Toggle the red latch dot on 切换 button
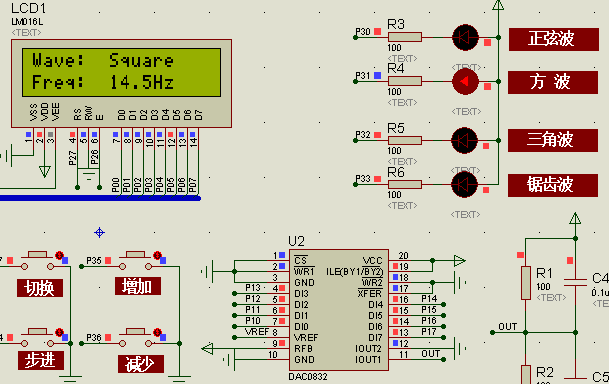Image resolution: width=609 pixels, height=384 pixels. [59, 255]
